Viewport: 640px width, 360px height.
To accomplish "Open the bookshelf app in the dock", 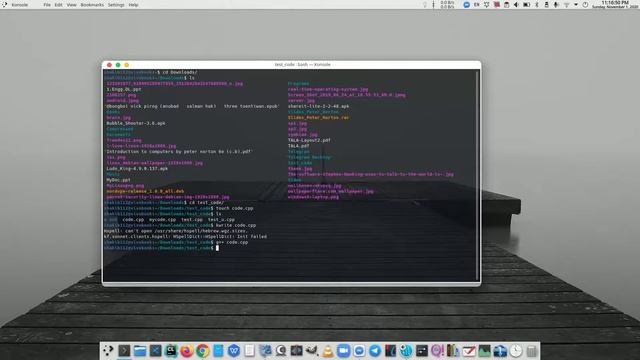I will point(453,351).
